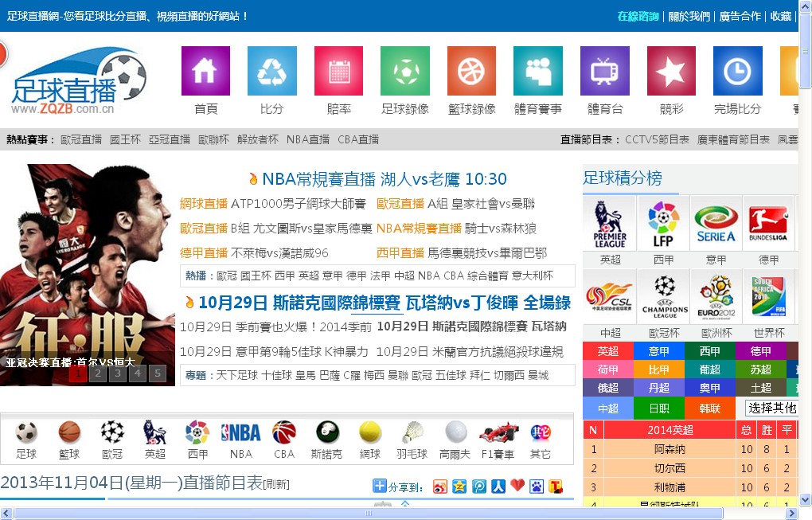Select the 籃球 sport filter icon
Screen dimensions: 812x520
pyautogui.click(x=69, y=432)
